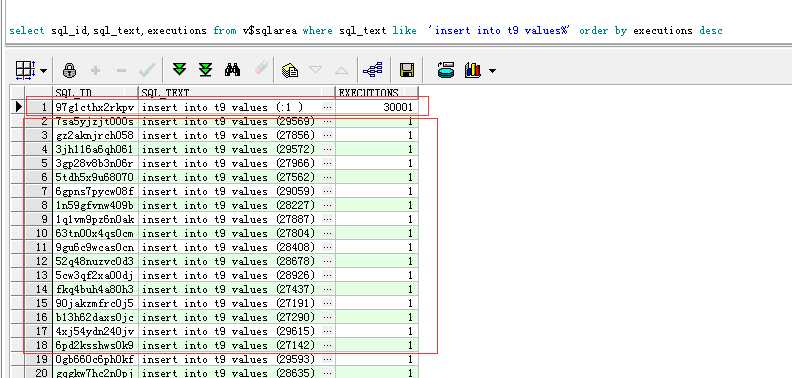This screenshot has width=792, height=378.
Task: Click SQL_ID cell 3gp28v8b3n06r
Action: click(95, 164)
